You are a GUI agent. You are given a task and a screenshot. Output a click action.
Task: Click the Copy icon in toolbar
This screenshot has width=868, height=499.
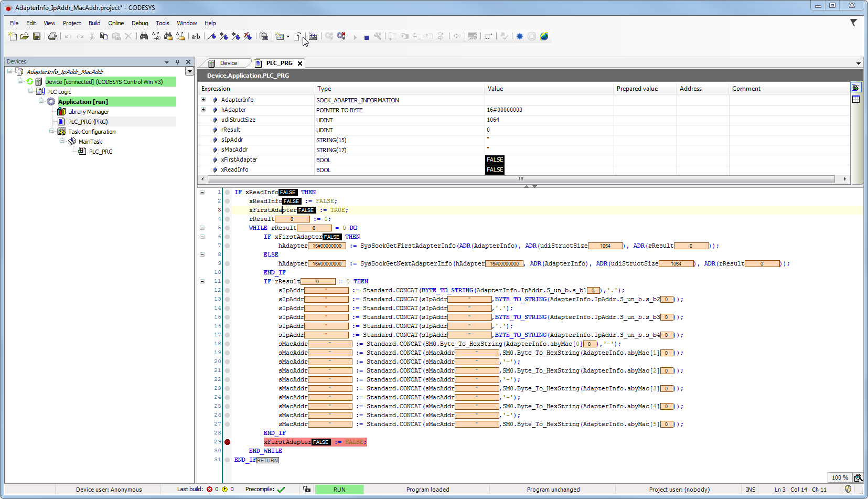[x=104, y=36]
